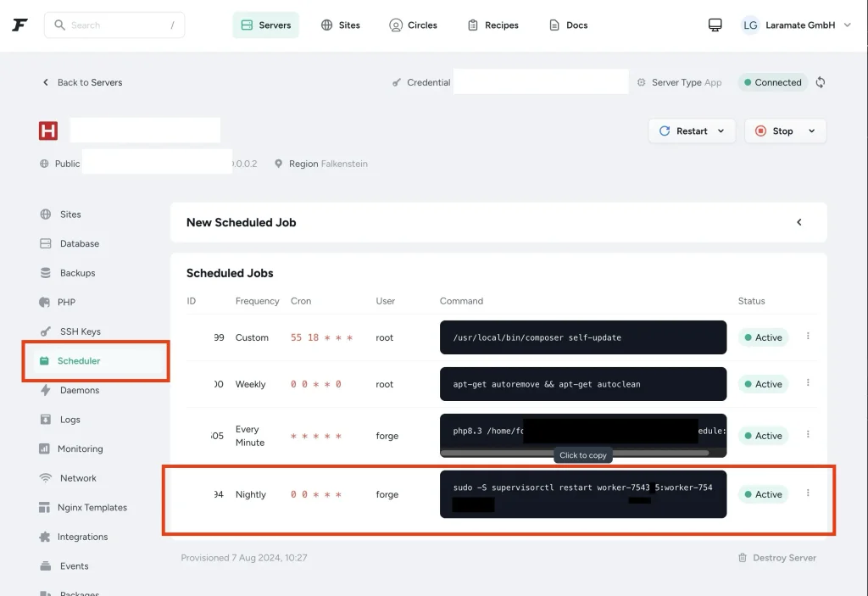Open the Scheduler section in the sidebar

(81, 360)
